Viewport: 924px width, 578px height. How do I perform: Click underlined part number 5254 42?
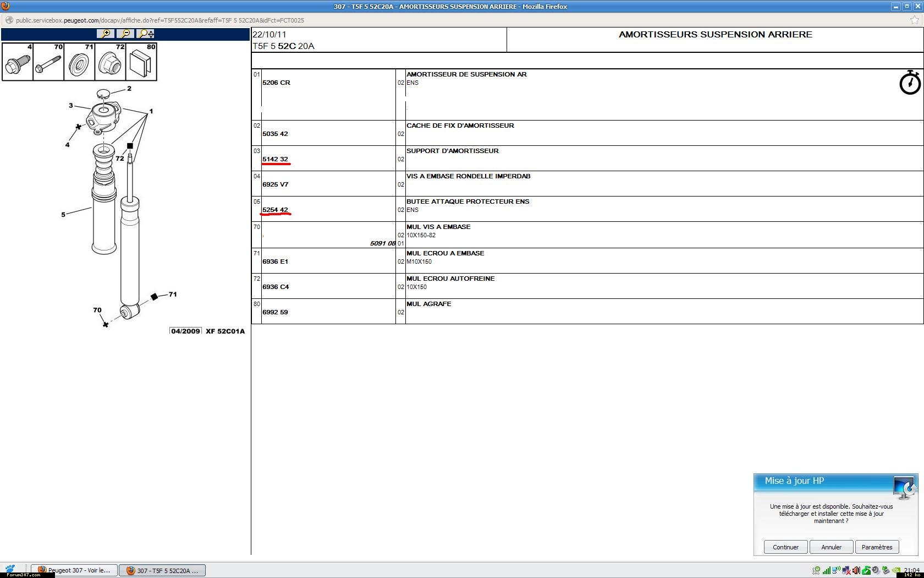[275, 210]
